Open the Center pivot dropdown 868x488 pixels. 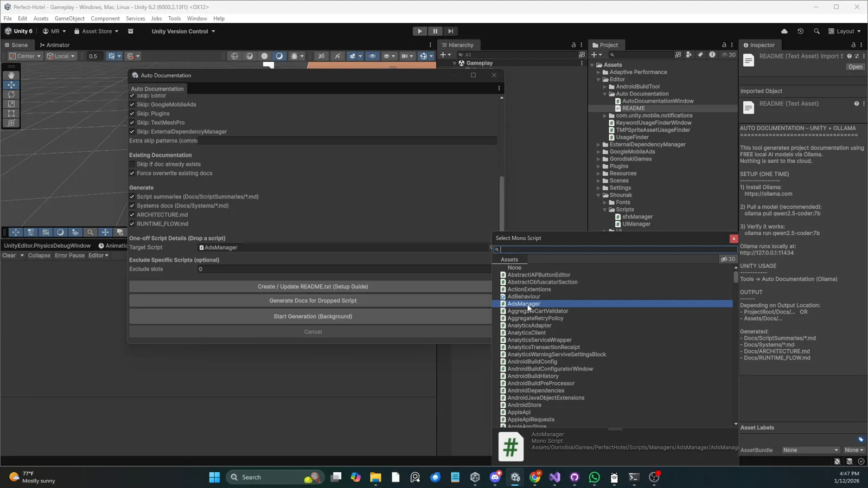click(25, 56)
